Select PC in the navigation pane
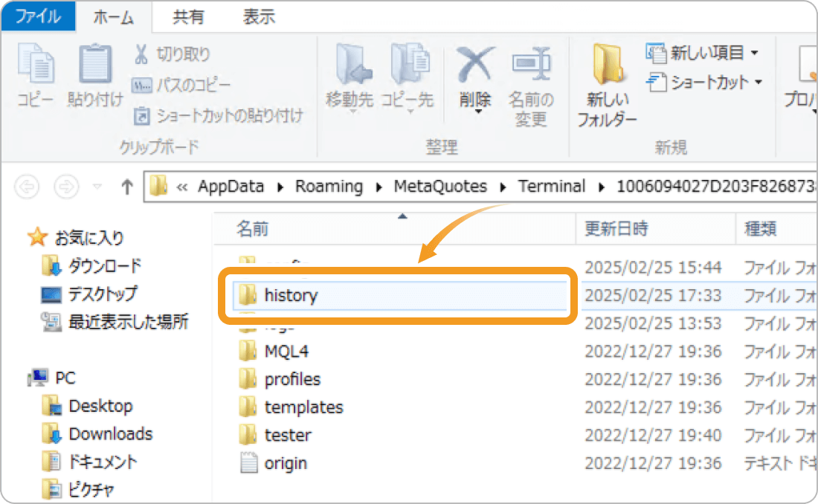 tap(52, 378)
